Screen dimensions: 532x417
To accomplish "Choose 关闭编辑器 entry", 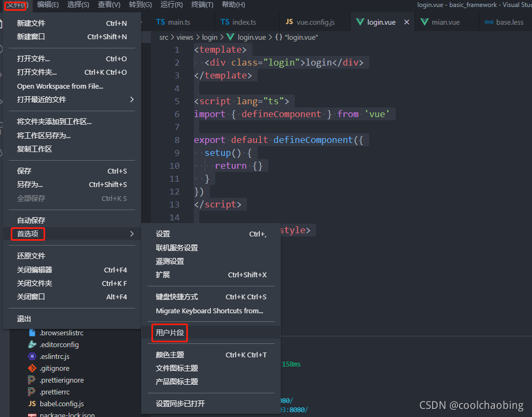I will [72, 270].
